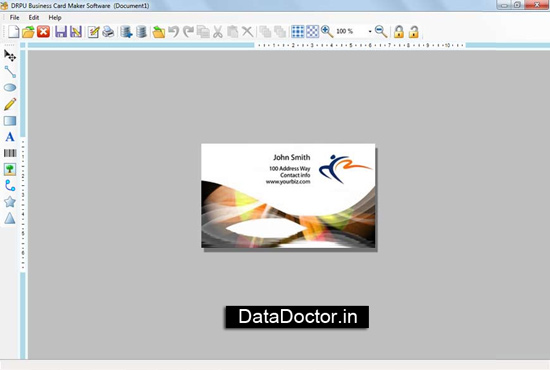Screen dimensions: 550x370
Task: Click the Save floppy disk icon
Action: point(61,32)
